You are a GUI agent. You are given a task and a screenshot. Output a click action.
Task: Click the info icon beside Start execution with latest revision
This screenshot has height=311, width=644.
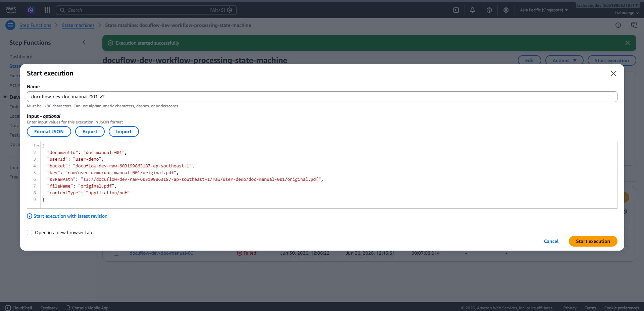(30, 216)
